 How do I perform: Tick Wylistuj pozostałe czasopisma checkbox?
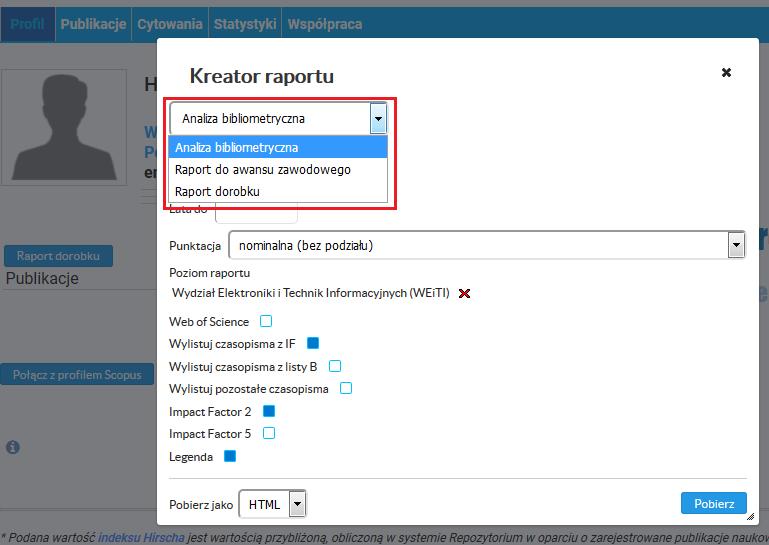(346, 388)
